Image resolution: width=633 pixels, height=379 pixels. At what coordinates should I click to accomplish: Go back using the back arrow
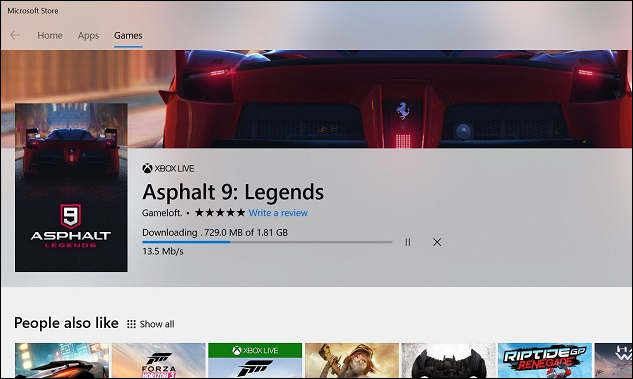pyautogui.click(x=15, y=36)
